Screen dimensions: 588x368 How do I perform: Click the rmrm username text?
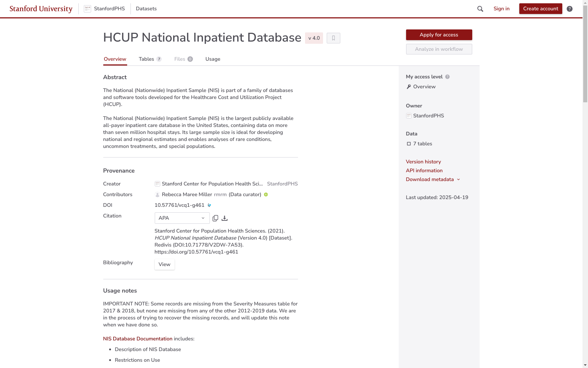[x=220, y=195]
